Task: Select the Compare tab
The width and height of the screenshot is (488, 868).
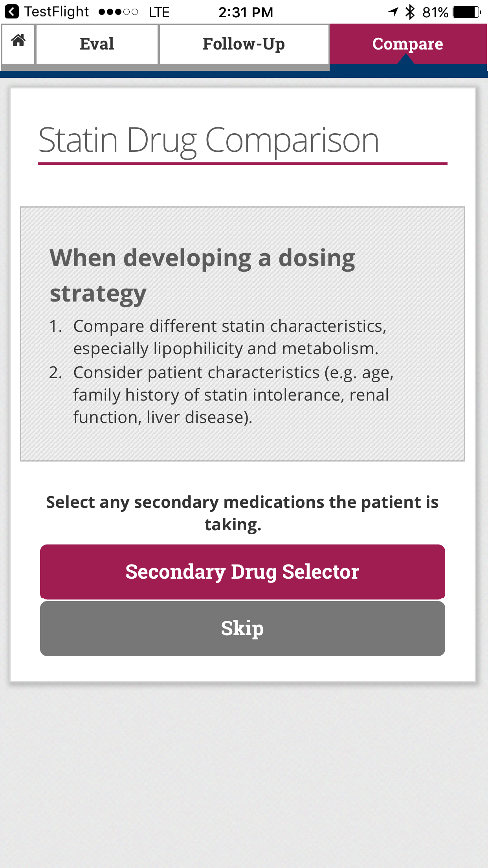Action: pyautogui.click(x=407, y=44)
